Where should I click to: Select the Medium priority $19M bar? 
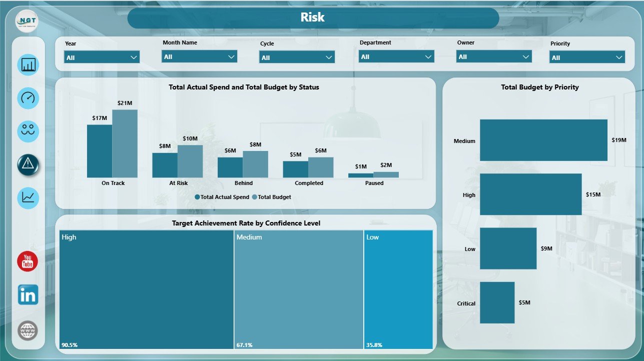[x=543, y=140]
